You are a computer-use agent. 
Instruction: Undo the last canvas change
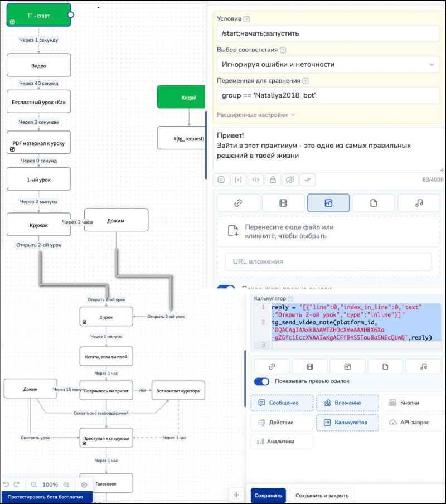point(6,484)
